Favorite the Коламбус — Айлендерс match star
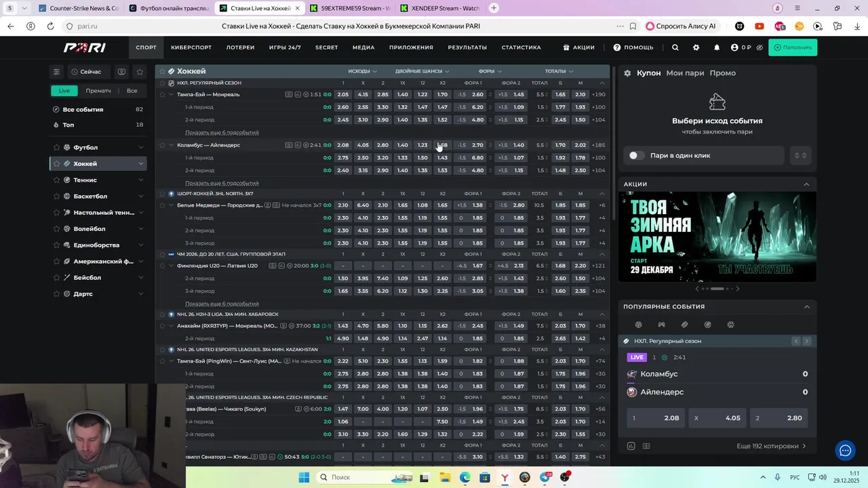Screen dimensions: 868x488 click(162, 145)
